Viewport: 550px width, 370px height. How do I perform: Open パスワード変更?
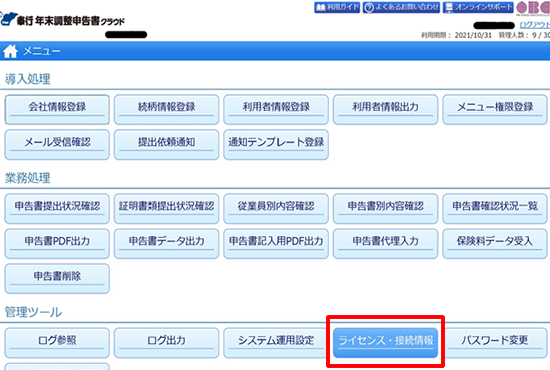pyautogui.click(x=495, y=343)
